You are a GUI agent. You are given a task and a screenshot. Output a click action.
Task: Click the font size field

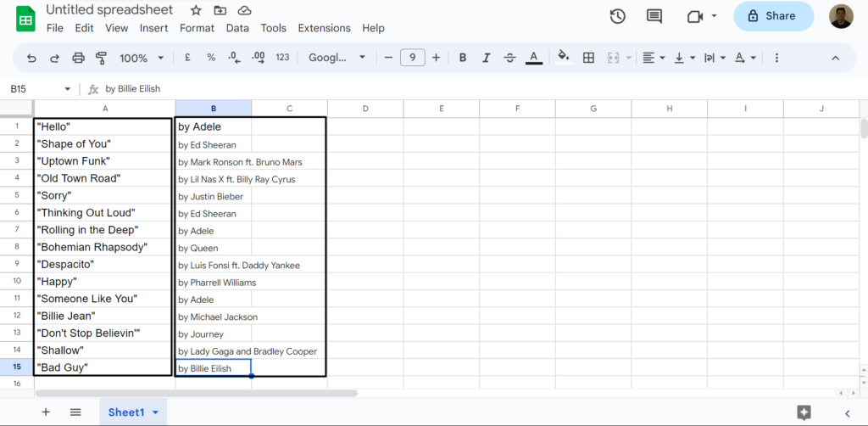(413, 57)
